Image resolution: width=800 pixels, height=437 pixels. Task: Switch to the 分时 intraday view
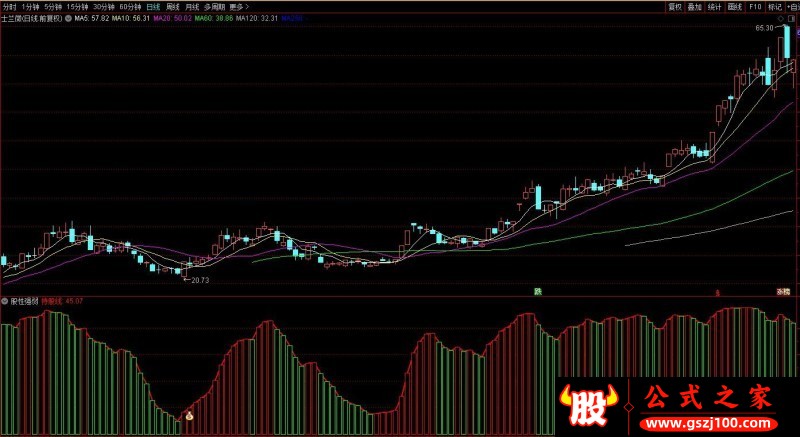[9, 7]
